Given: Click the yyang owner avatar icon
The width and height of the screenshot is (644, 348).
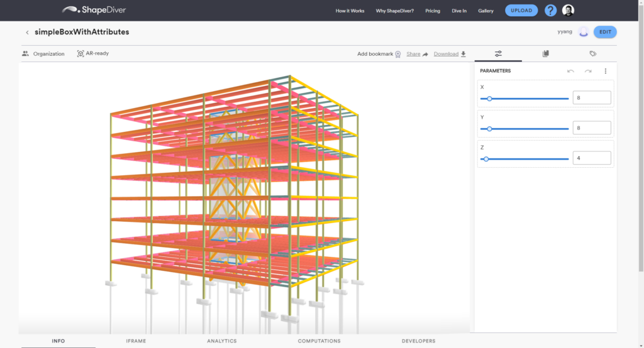Looking at the screenshot, I should (583, 32).
